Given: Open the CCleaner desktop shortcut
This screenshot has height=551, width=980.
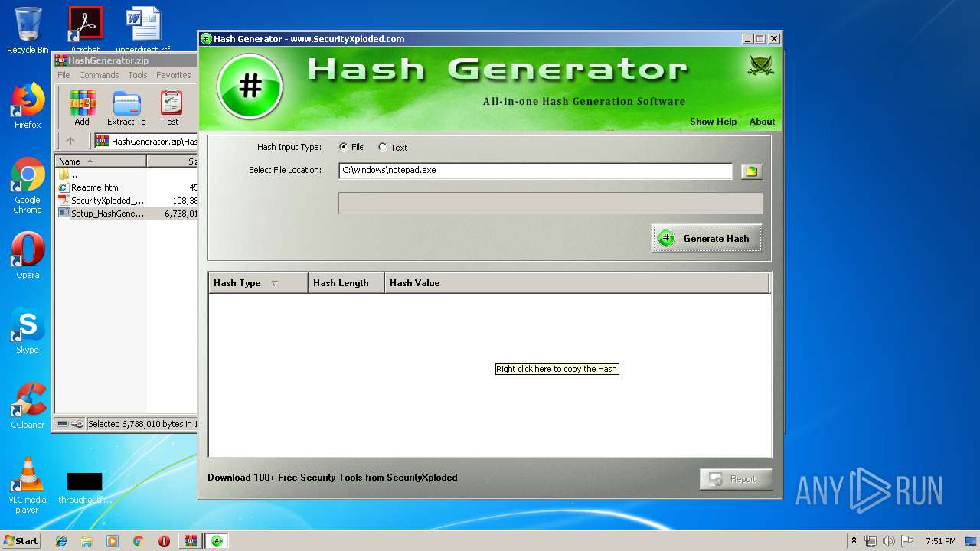Looking at the screenshot, I should pos(28,406).
